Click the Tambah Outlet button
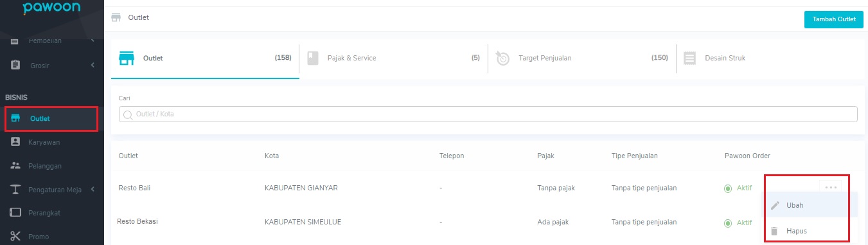This screenshot has height=245, width=868. point(834,19)
